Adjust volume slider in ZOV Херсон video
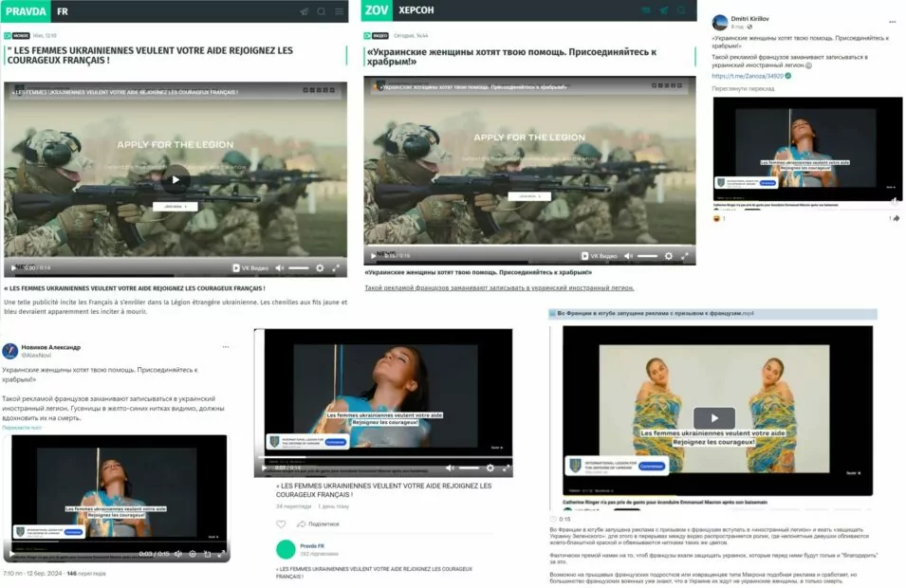The height and width of the screenshot is (588, 906). click(x=648, y=256)
